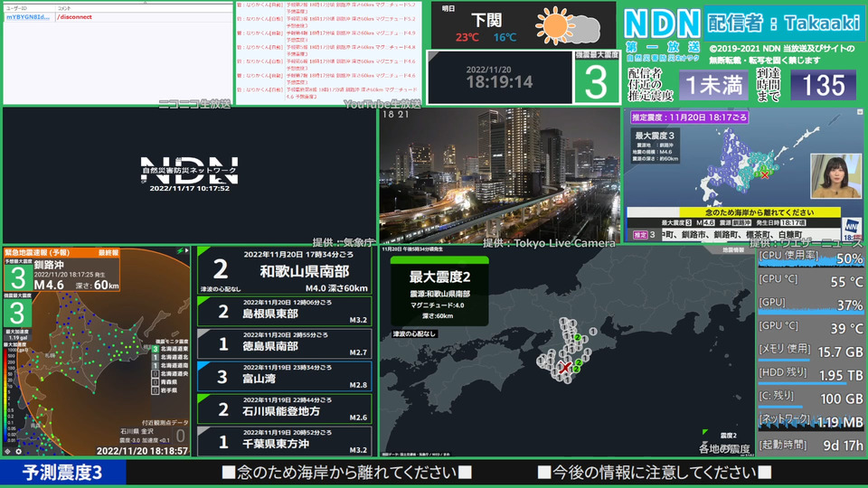
Task: Click green intensity 3 badge beside 釧路沖
Action: point(18,277)
